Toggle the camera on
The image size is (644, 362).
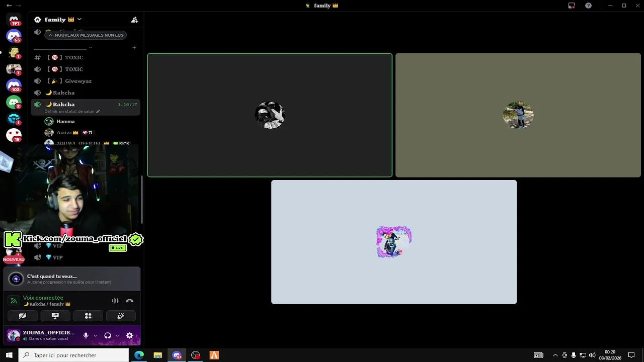23,316
